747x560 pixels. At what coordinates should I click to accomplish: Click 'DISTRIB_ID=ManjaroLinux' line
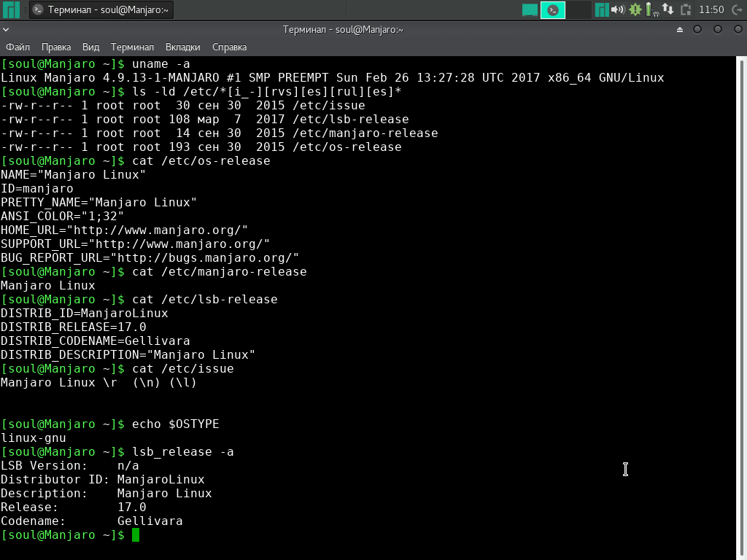coord(85,314)
